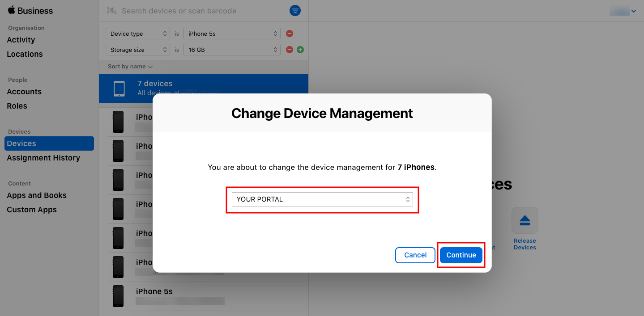Click the phone thumbnail in bottom iPhone 5s row

coord(118,296)
